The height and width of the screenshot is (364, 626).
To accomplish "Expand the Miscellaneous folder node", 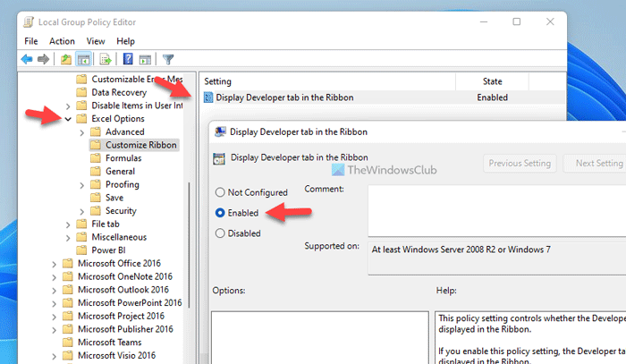I will pos(68,238).
